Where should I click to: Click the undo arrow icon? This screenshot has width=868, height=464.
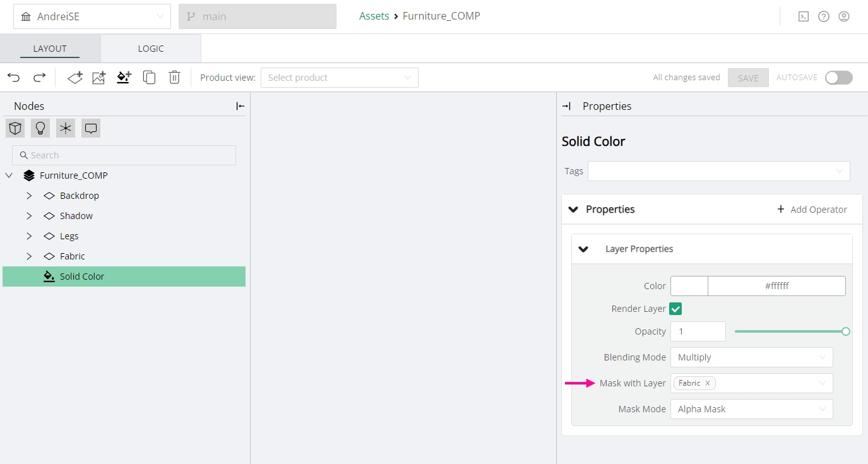[14, 78]
